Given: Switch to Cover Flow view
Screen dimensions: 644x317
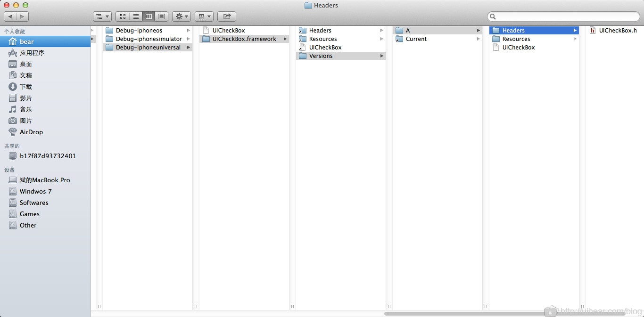Looking at the screenshot, I should click(162, 16).
